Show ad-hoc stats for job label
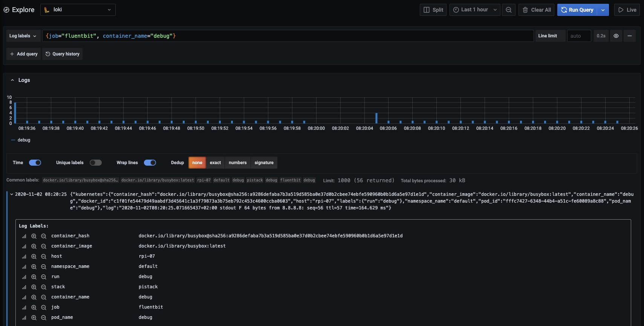The image size is (644, 326). [24, 308]
